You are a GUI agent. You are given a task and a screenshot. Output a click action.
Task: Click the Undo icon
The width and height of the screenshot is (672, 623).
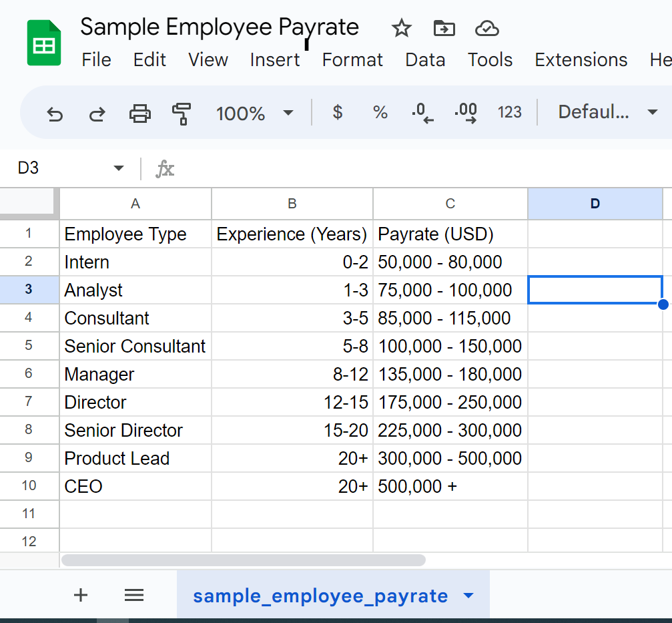click(54, 114)
